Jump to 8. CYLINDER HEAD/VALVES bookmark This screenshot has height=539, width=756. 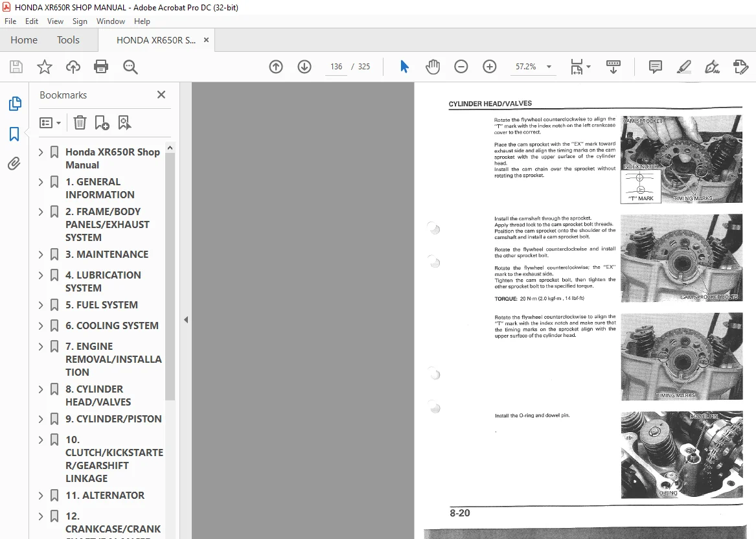click(x=98, y=395)
